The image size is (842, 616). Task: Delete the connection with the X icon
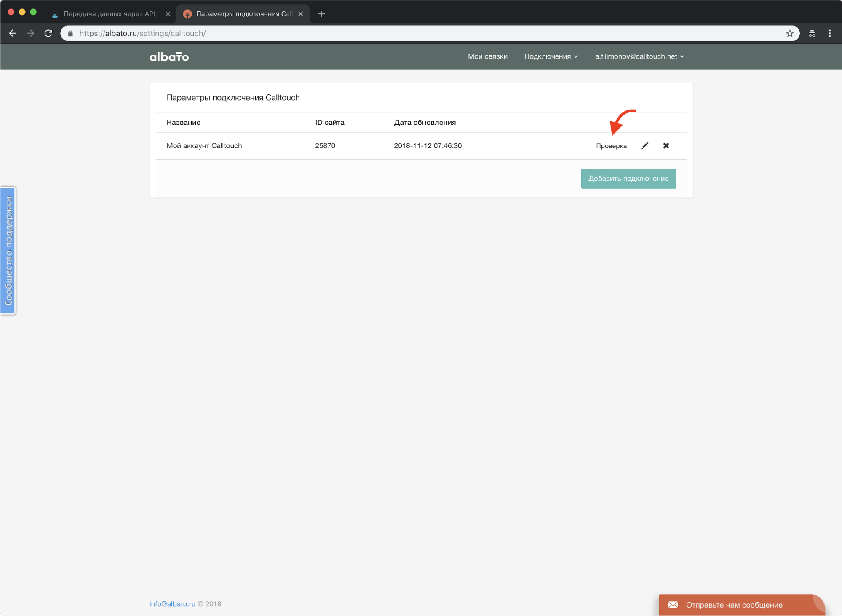tap(666, 146)
